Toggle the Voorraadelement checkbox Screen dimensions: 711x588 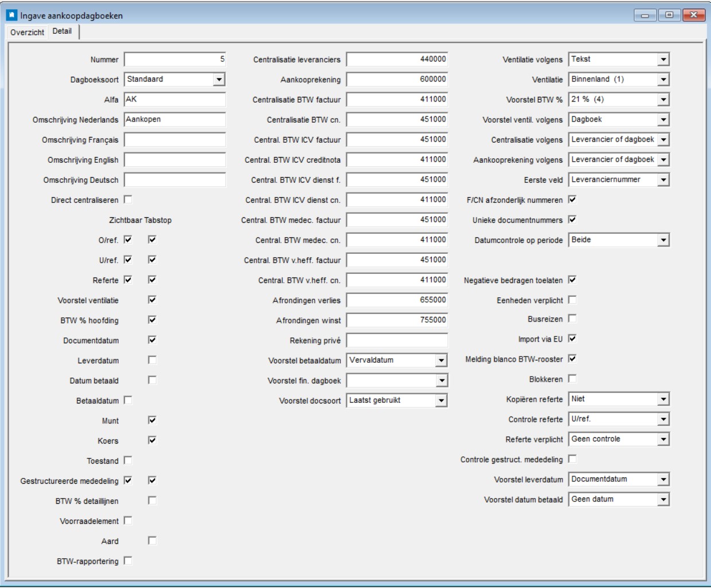click(128, 520)
